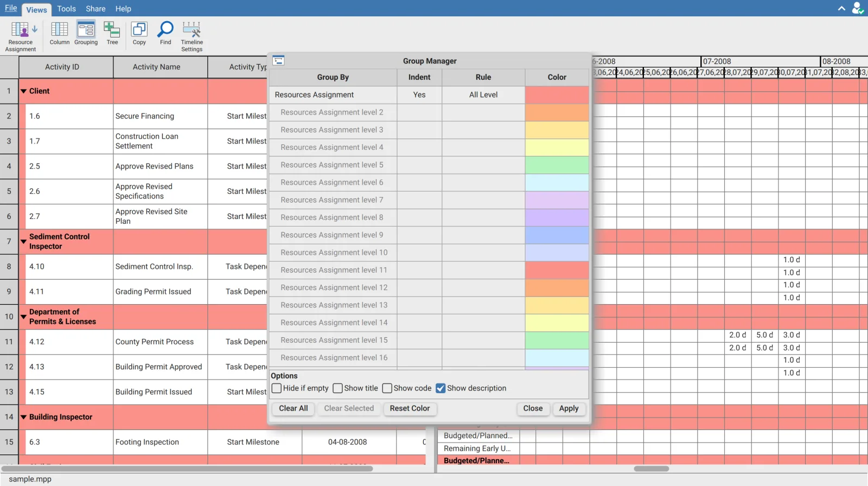
Task: Select the color swatch for level 9
Action: (x=557, y=235)
